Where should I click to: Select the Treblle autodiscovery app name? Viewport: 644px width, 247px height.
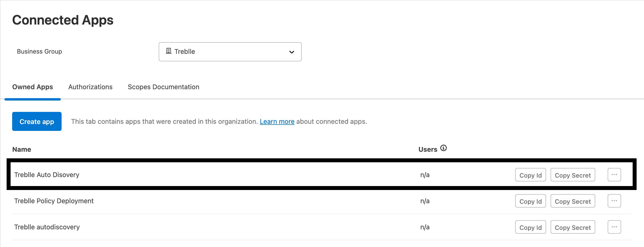(x=47, y=227)
